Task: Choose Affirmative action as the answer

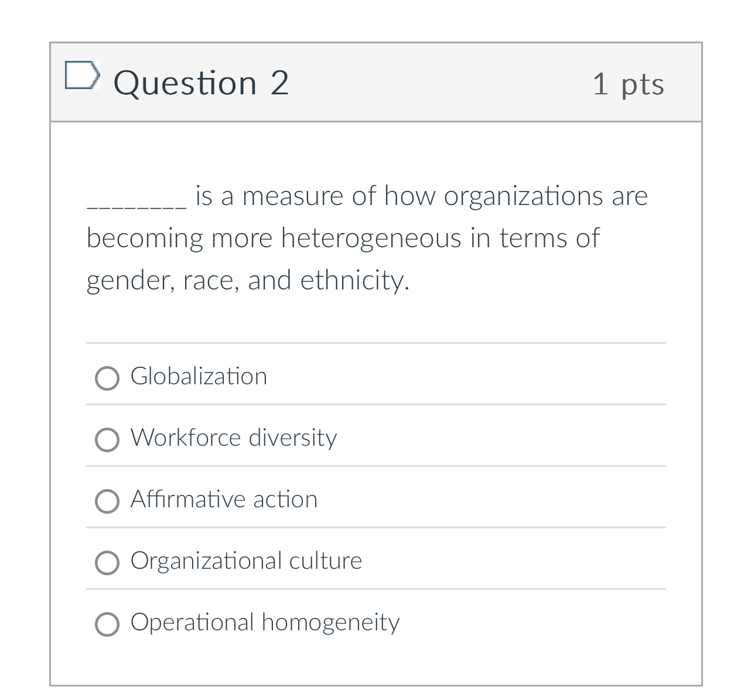Action: (x=107, y=502)
